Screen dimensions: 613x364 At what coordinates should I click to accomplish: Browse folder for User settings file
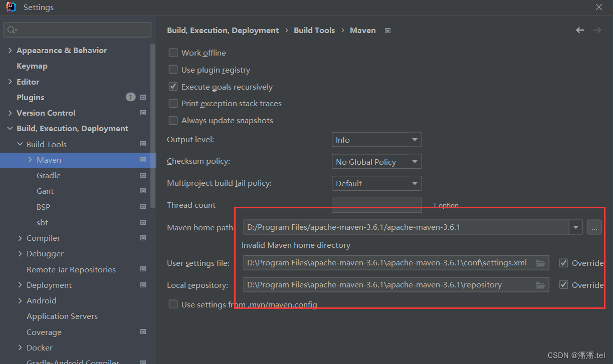[540, 263]
